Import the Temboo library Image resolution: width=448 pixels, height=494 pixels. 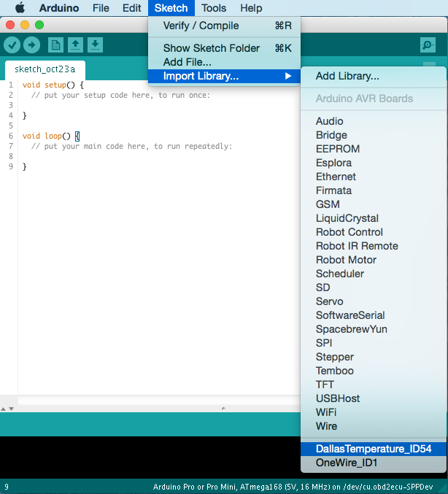tap(374, 371)
